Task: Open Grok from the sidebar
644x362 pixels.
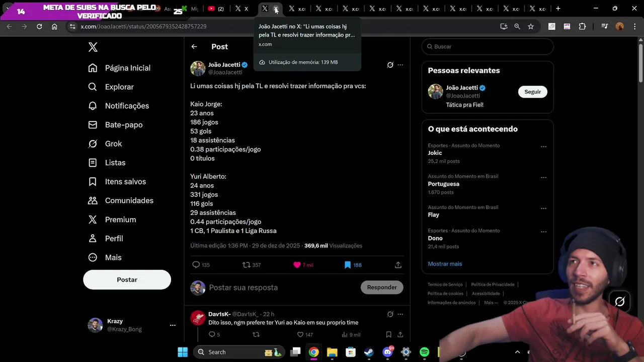Action: (x=105, y=144)
